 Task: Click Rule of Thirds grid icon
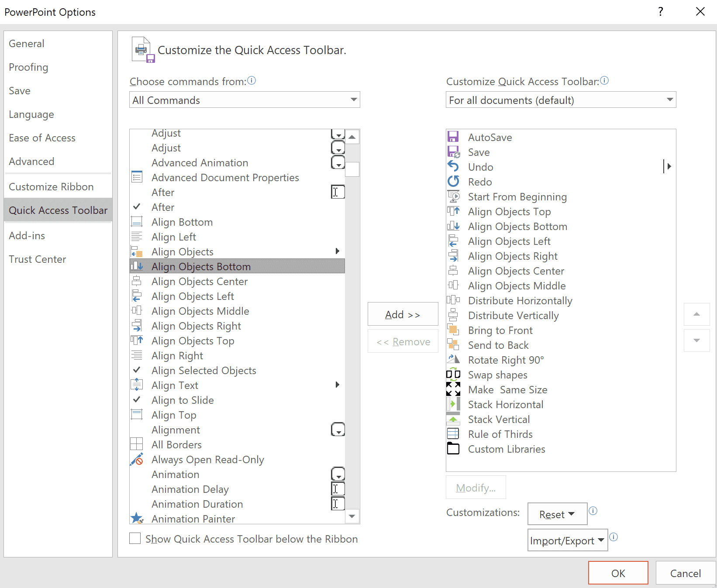[x=453, y=434]
